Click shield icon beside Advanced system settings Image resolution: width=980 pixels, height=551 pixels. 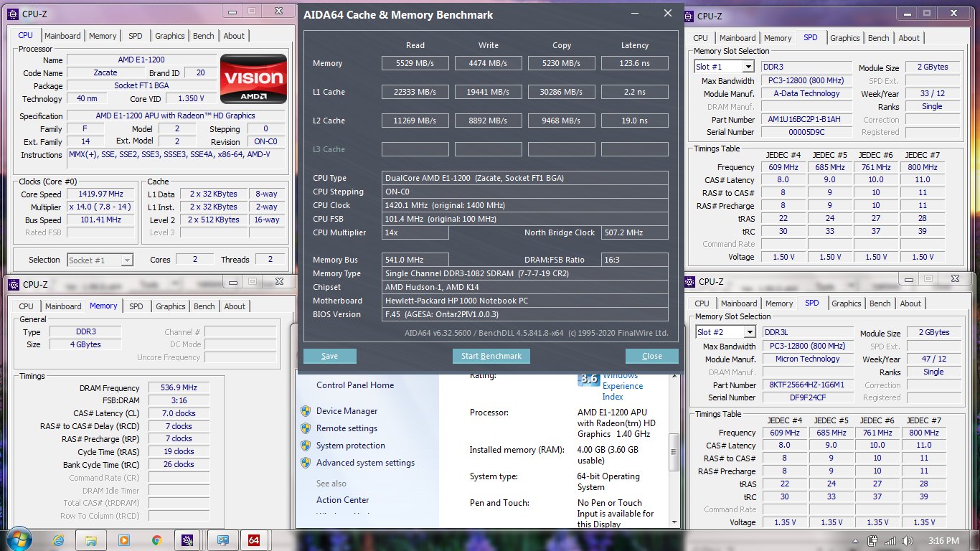[x=306, y=463]
